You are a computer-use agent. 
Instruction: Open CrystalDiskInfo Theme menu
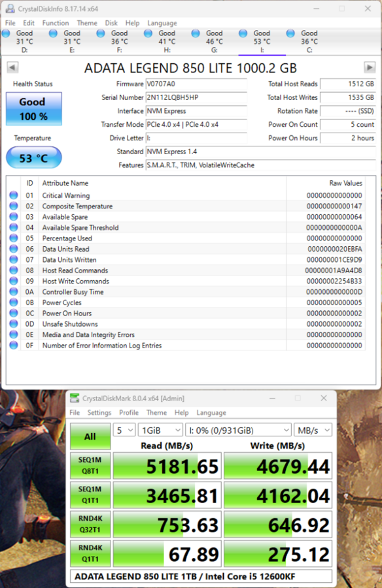tap(87, 23)
